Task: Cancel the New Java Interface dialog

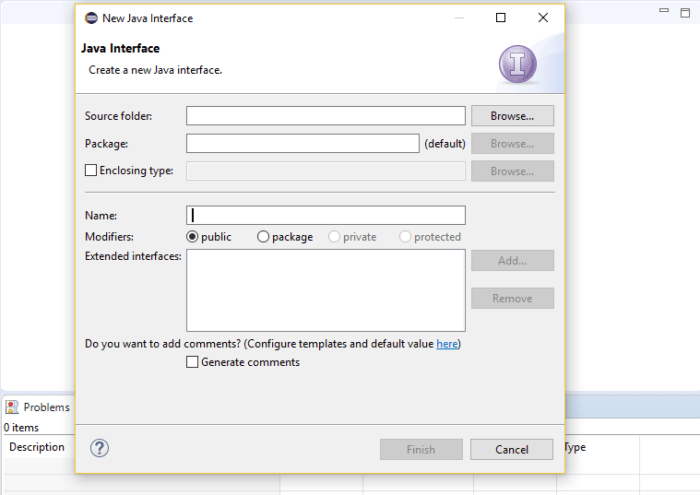Action: click(512, 449)
